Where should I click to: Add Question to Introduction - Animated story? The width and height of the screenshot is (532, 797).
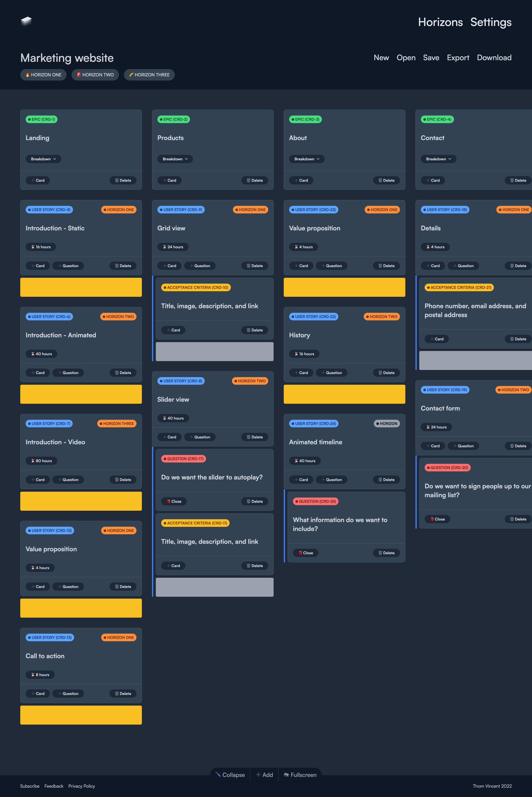(x=68, y=373)
